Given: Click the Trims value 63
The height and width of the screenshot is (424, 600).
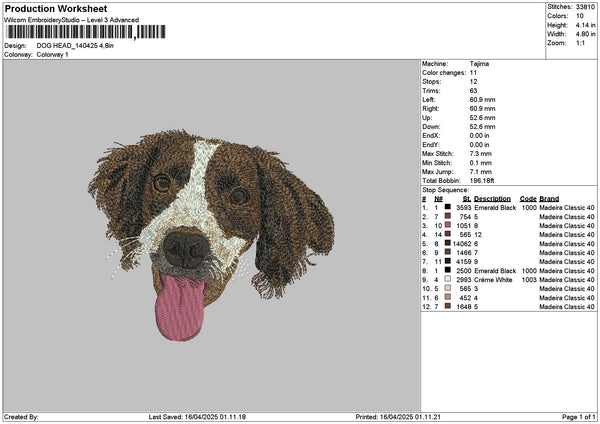Looking at the screenshot, I should (x=473, y=91).
